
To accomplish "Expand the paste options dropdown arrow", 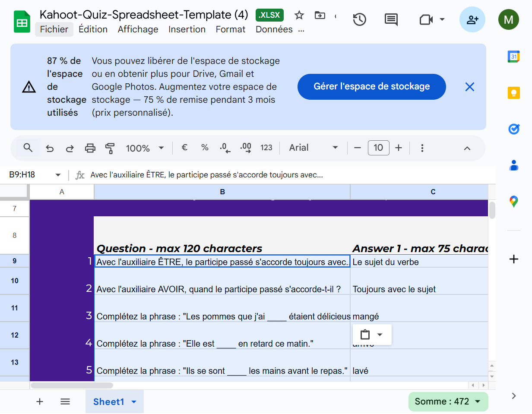I will (x=380, y=335).
